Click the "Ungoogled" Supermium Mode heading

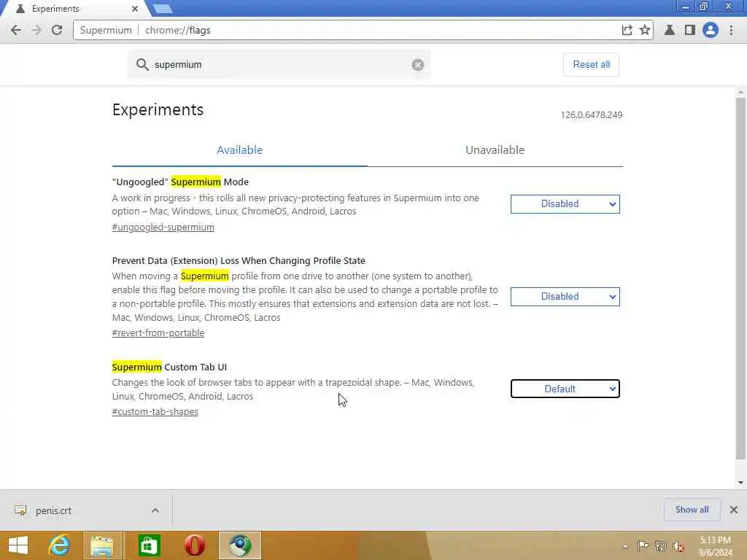[180, 182]
